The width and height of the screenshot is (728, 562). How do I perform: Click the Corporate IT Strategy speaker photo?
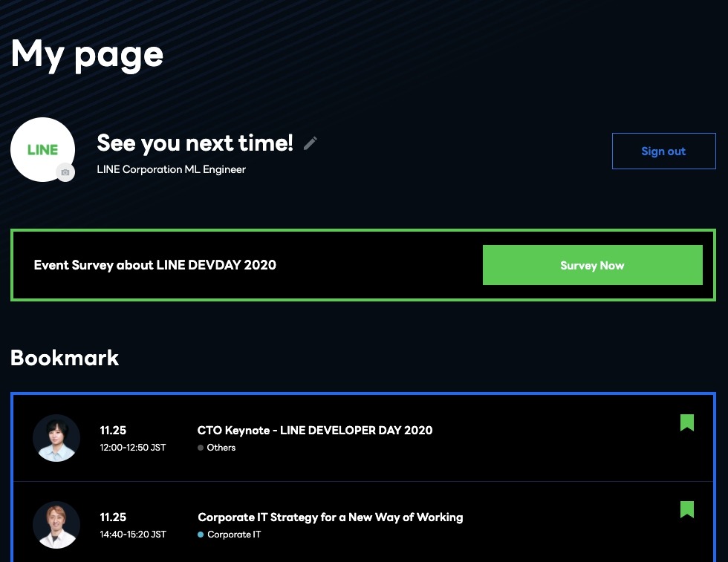(x=56, y=525)
